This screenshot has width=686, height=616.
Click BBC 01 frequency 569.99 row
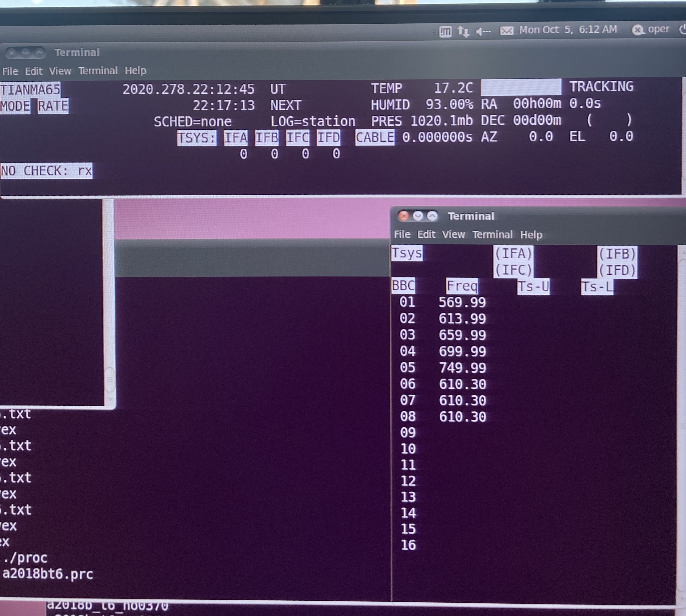[462, 302]
